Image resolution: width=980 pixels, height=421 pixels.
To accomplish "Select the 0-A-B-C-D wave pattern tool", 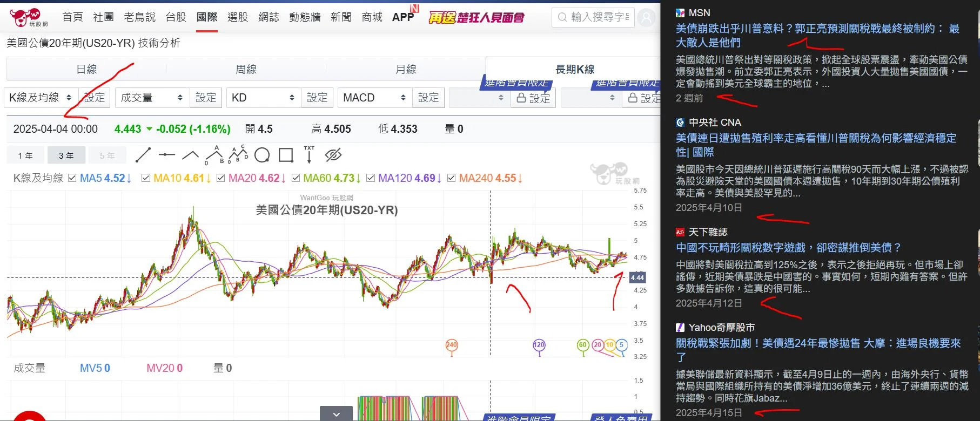I will click(x=238, y=154).
